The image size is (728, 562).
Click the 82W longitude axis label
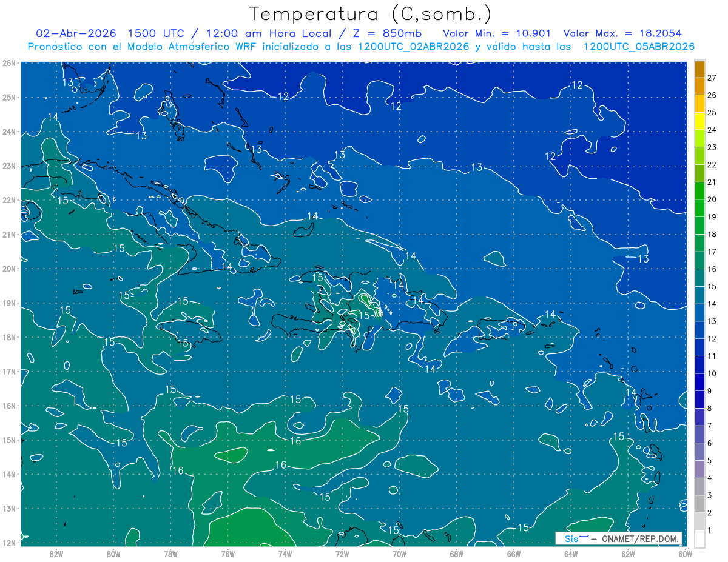tap(56, 554)
